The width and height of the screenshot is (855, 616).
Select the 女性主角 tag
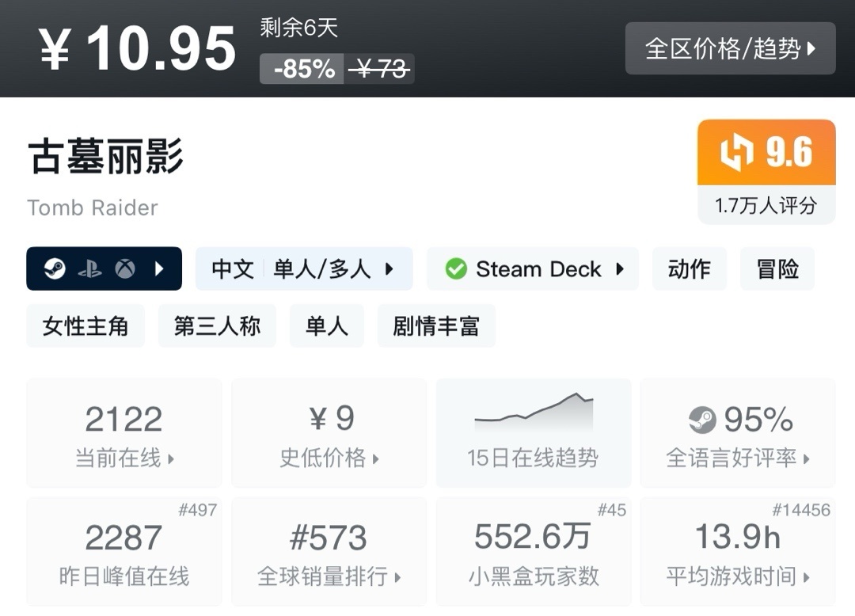(85, 326)
